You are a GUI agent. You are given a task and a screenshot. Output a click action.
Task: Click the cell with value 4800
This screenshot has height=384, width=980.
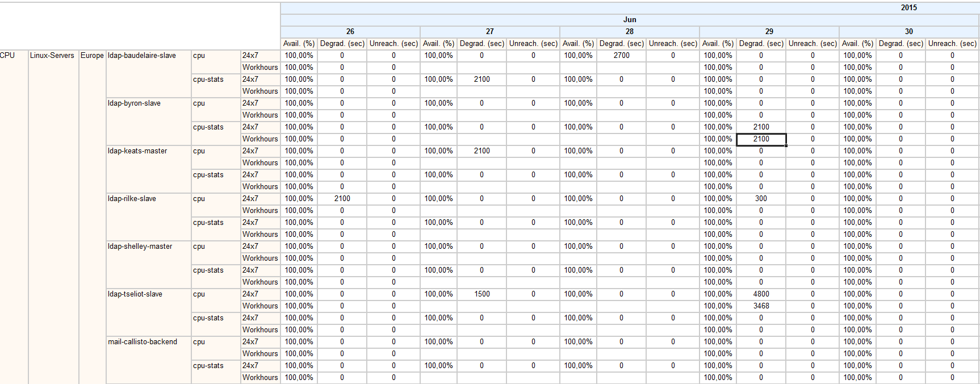point(761,294)
